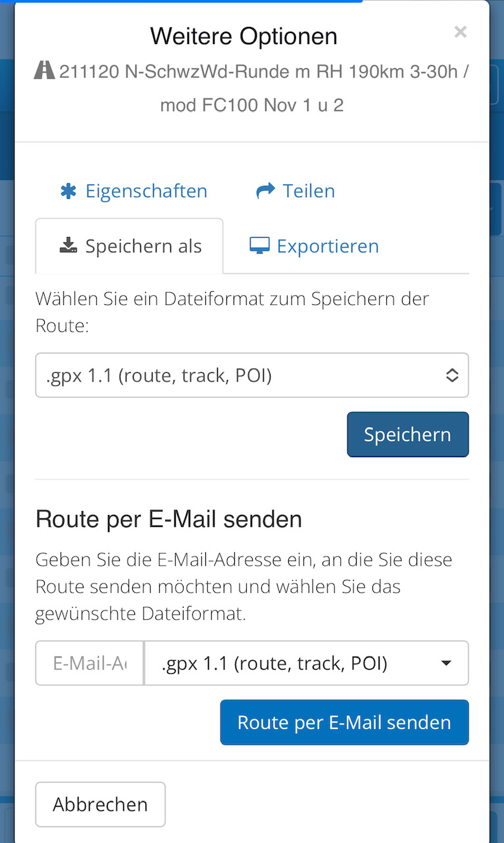The height and width of the screenshot is (843, 504).
Task: Click the download icon on Speichern als
Action: tap(68, 246)
